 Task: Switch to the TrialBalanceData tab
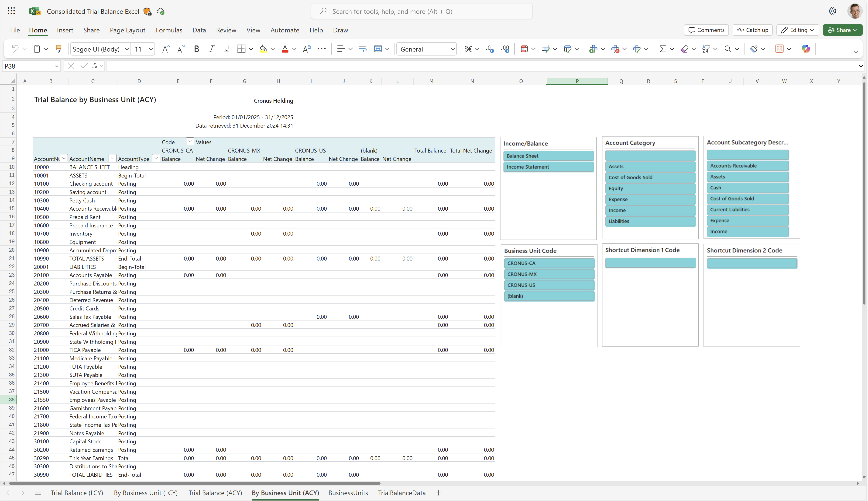(402, 493)
